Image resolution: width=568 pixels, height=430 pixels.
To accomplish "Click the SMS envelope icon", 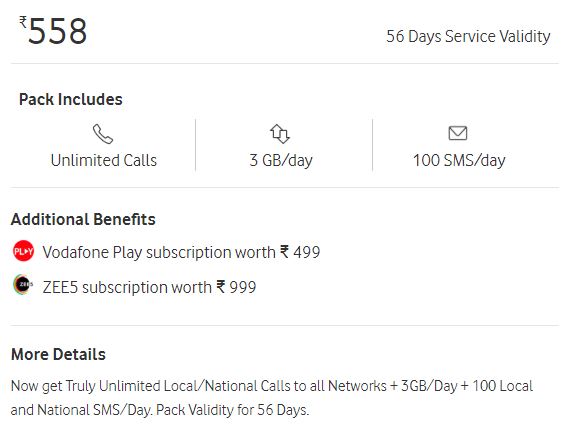I will 458,133.
